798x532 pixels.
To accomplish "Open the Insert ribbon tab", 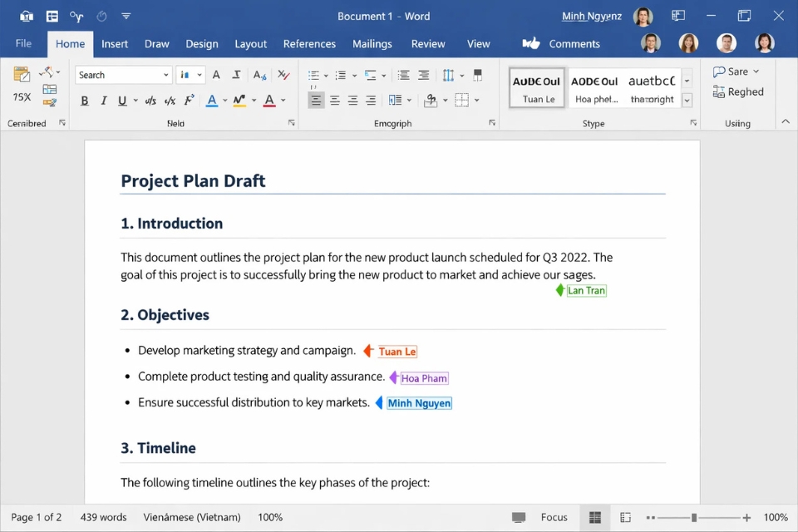I will tap(115, 43).
